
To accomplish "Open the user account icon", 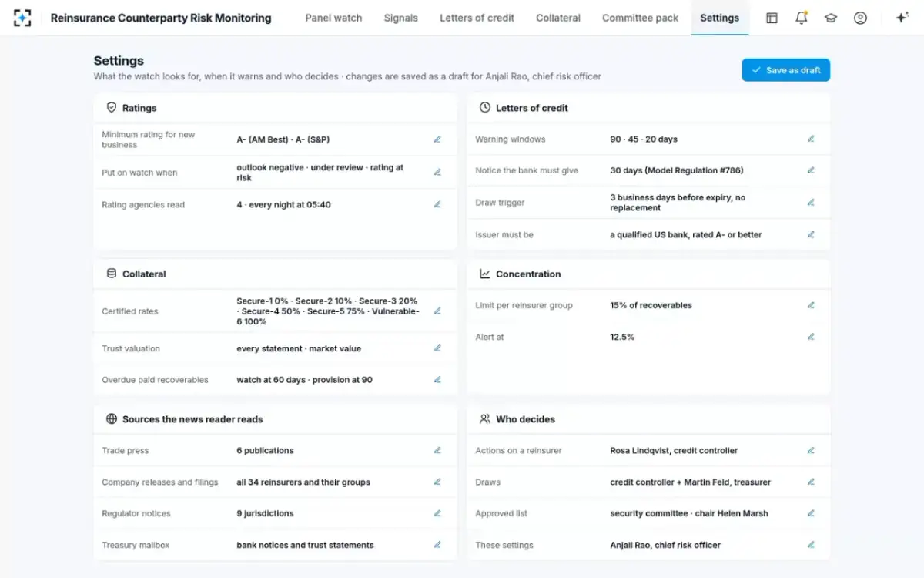I will (x=861, y=18).
